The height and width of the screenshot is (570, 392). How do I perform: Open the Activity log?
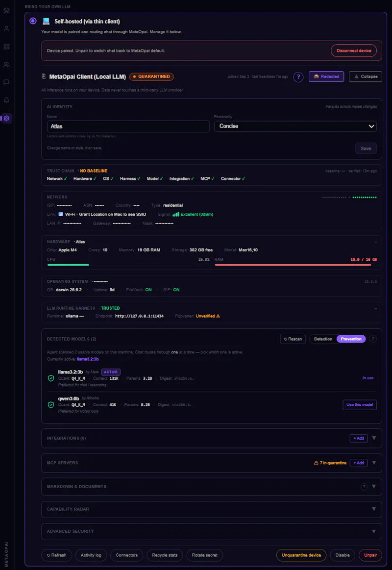point(91,555)
